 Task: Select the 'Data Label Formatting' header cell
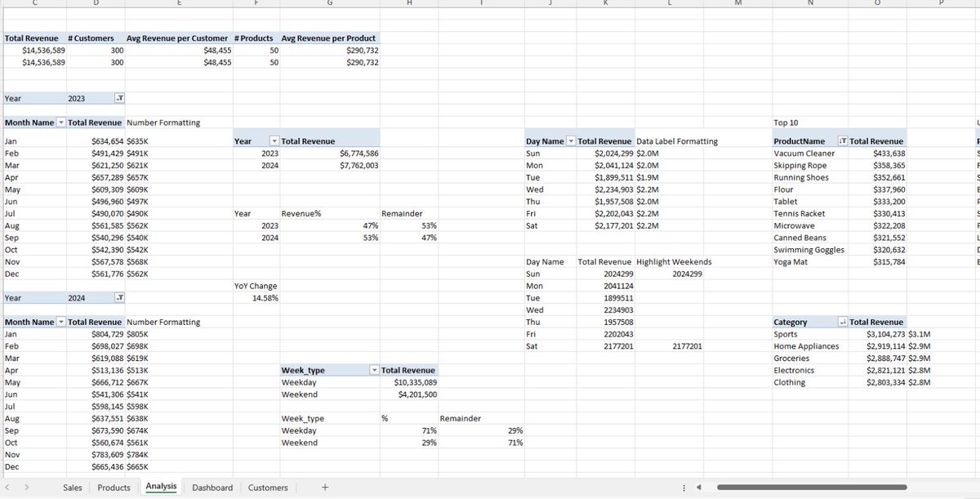(x=677, y=141)
